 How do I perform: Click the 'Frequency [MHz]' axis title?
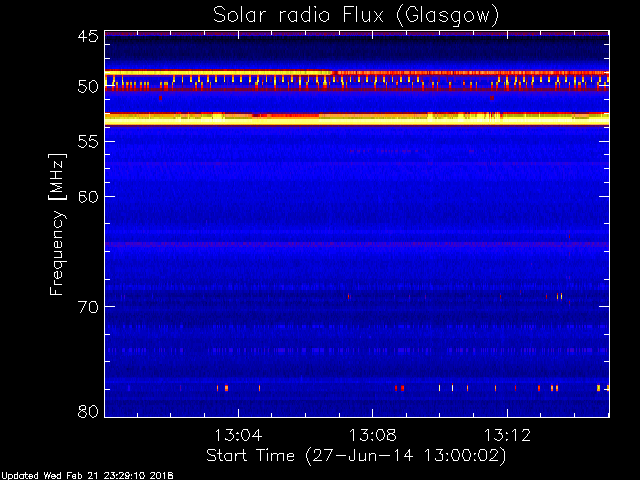tap(57, 224)
